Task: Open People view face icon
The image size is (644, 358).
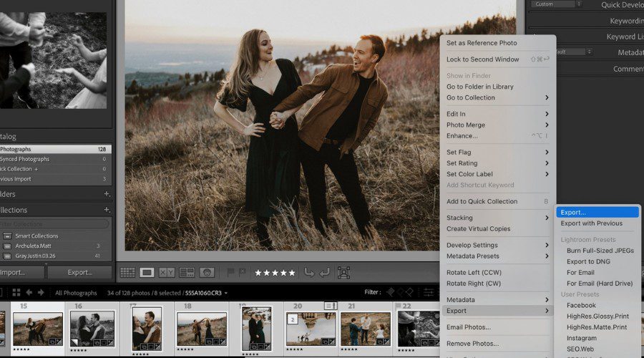Action: pyautogui.click(x=207, y=273)
